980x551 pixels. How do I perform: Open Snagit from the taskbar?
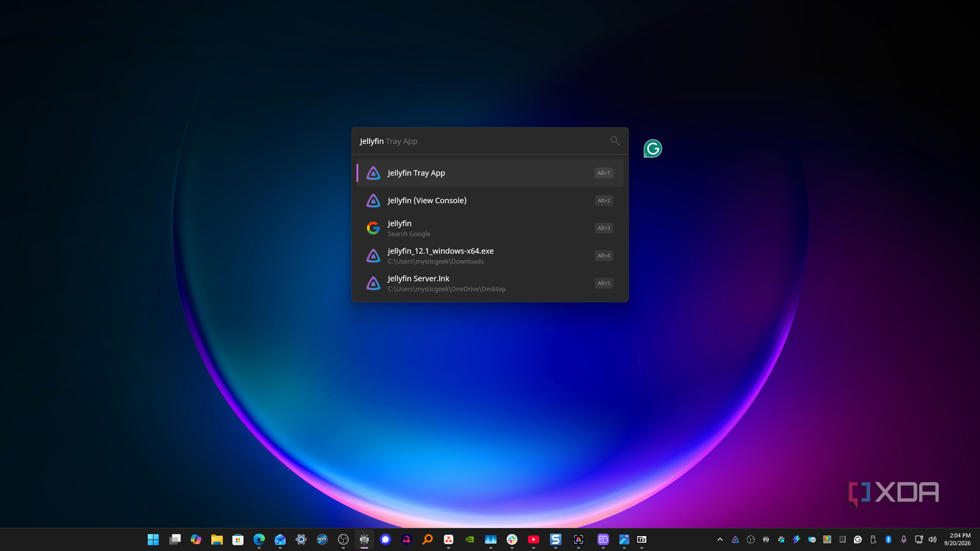point(555,539)
